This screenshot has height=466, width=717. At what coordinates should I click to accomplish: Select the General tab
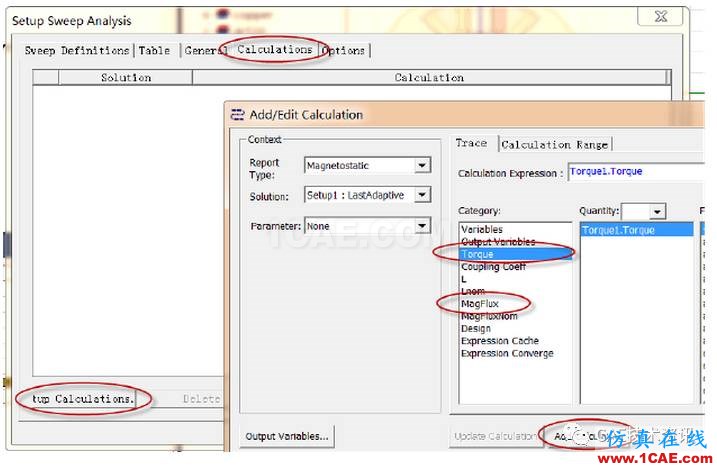(x=205, y=50)
